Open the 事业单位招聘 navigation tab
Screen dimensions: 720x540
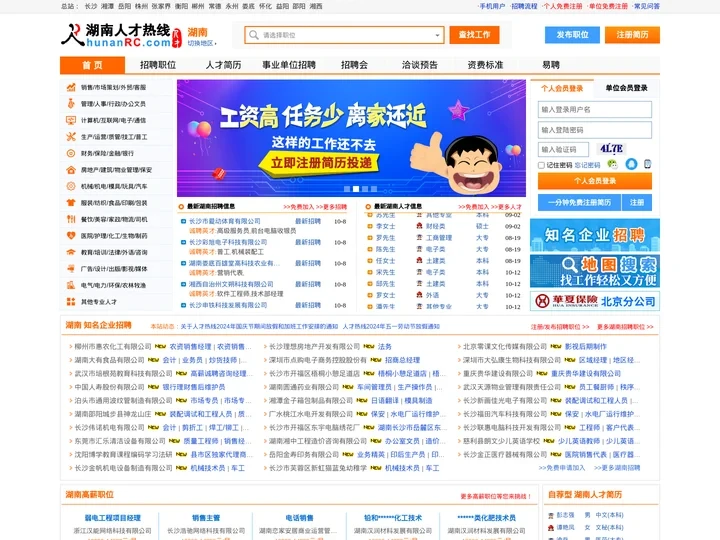(x=289, y=65)
